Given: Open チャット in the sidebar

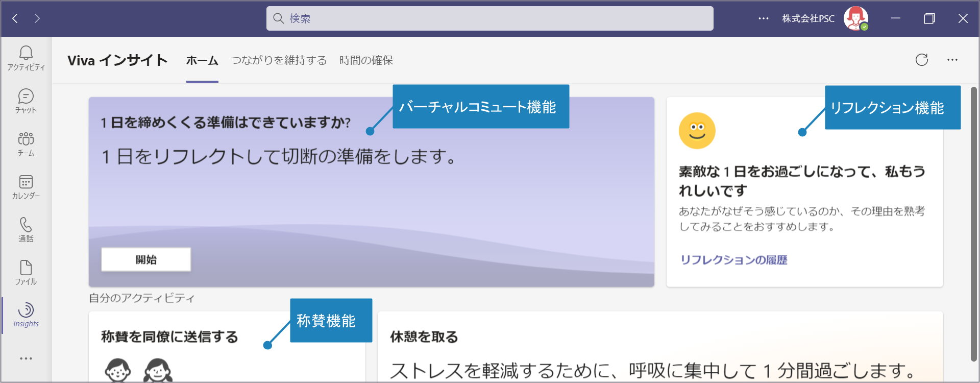Looking at the screenshot, I should pyautogui.click(x=26, y=101).
